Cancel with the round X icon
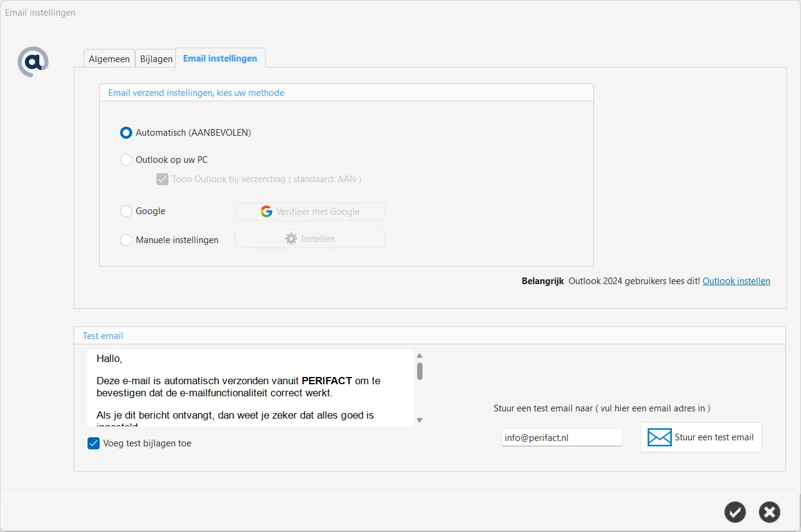The height and width of the screenshot is (532, 801). point(769,512)
